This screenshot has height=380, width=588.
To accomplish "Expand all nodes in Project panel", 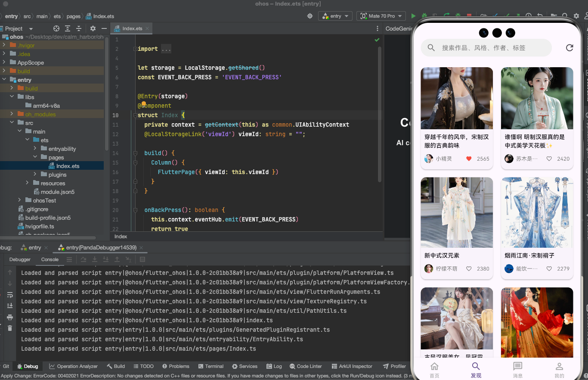I will pos(68,28).
